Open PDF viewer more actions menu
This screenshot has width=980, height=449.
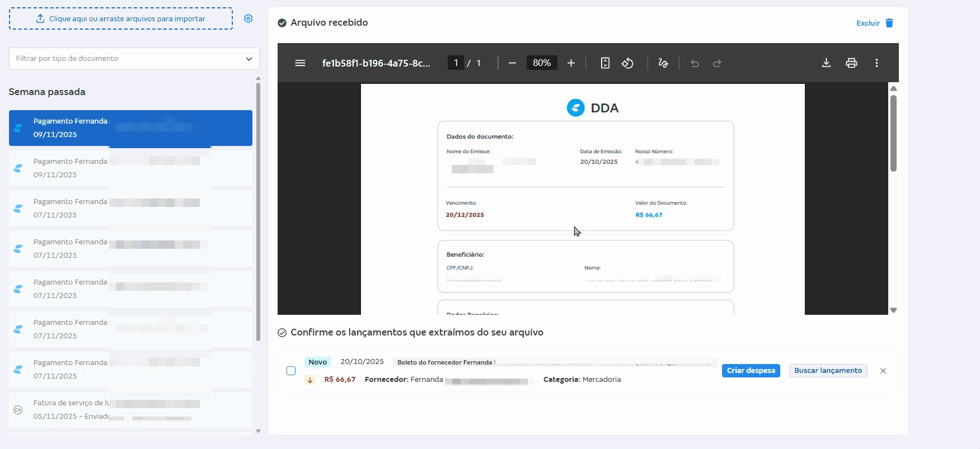(x=876, y=63)
